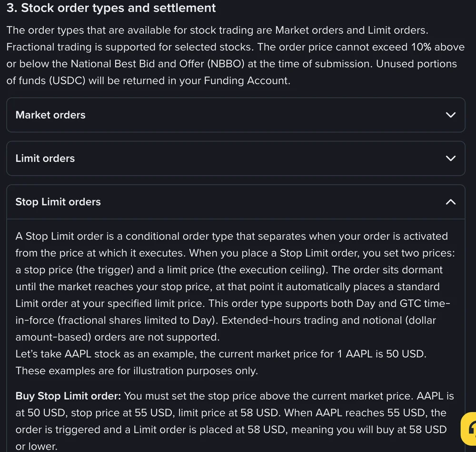Image resolution: width=476 pixels, height=452 pixels.
Task: Open the yellow support chat icon
Action: [468, 429]
